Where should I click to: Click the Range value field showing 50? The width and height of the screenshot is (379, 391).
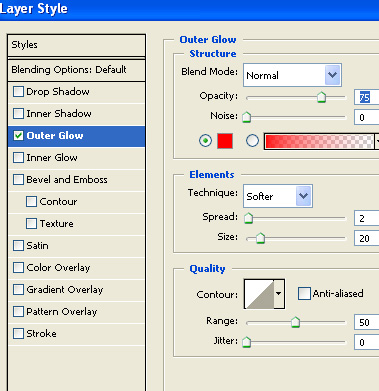(367, 322)
